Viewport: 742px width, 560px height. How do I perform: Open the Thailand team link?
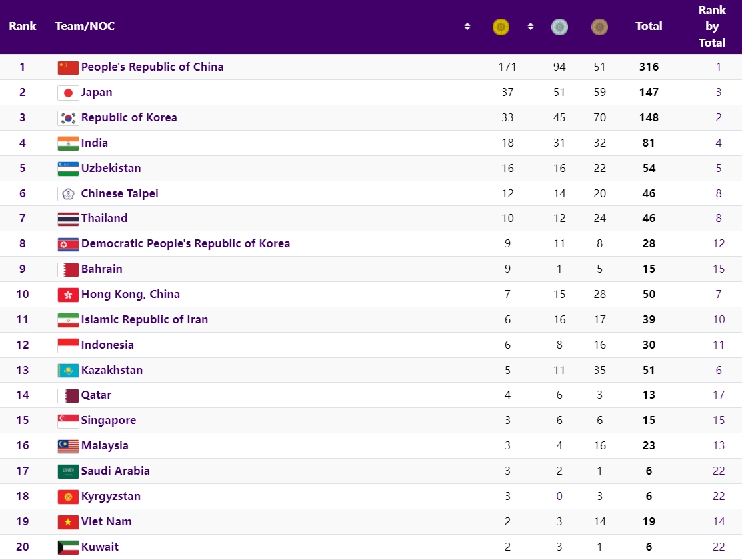[105, 218]
